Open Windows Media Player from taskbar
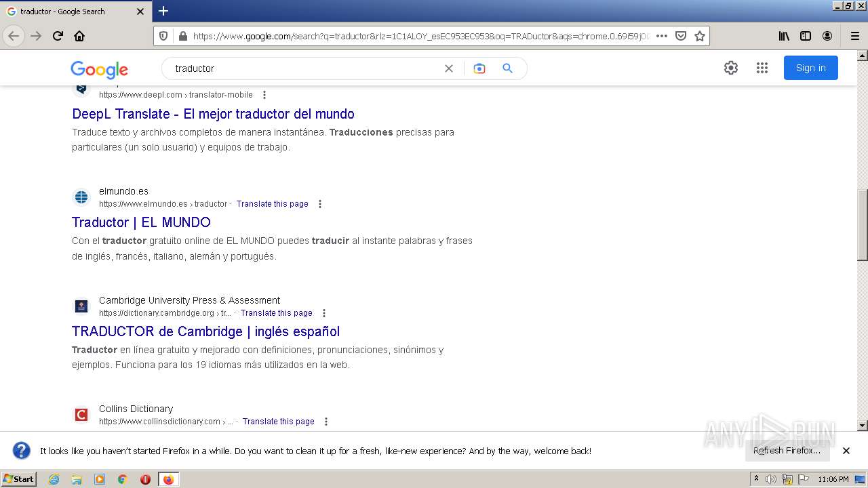The image size is (868, 488). tap(100, 479)
